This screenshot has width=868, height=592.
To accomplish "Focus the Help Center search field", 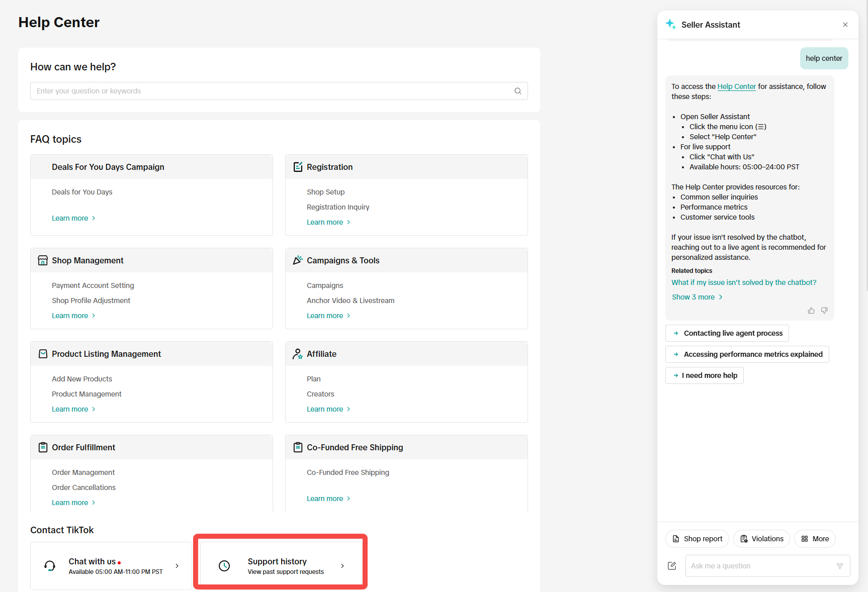I will (272, 91).
